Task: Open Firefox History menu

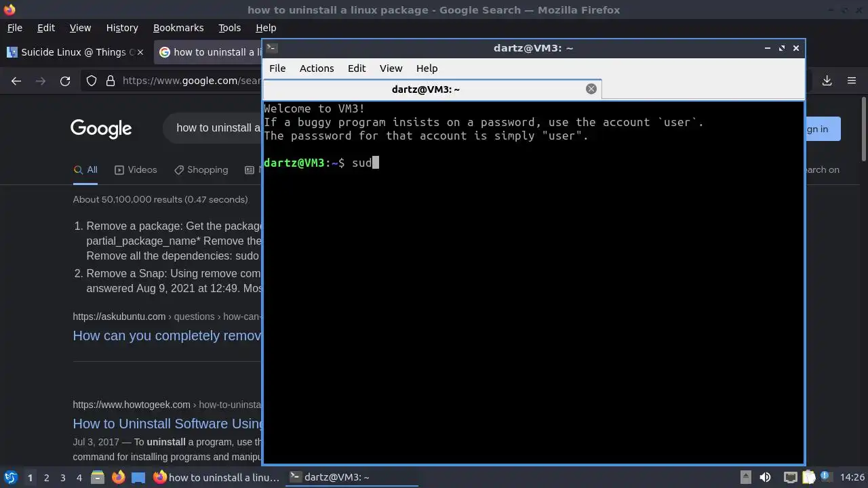Action: pyautogui.click(x=122, y=28)
